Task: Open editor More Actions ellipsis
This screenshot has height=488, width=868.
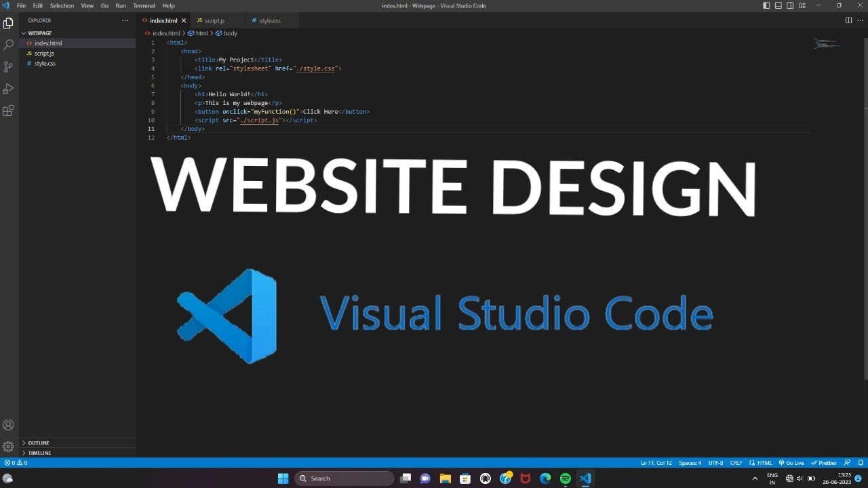Action: [x=860, y=20]
